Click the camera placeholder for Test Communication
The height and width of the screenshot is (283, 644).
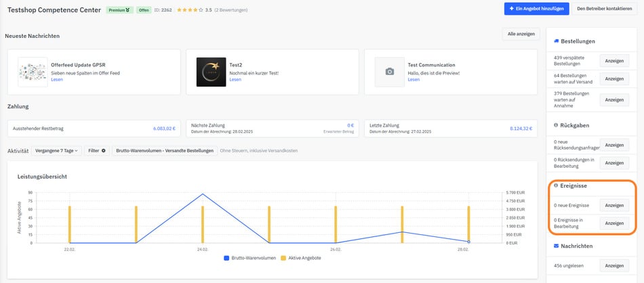coord(390,72)
